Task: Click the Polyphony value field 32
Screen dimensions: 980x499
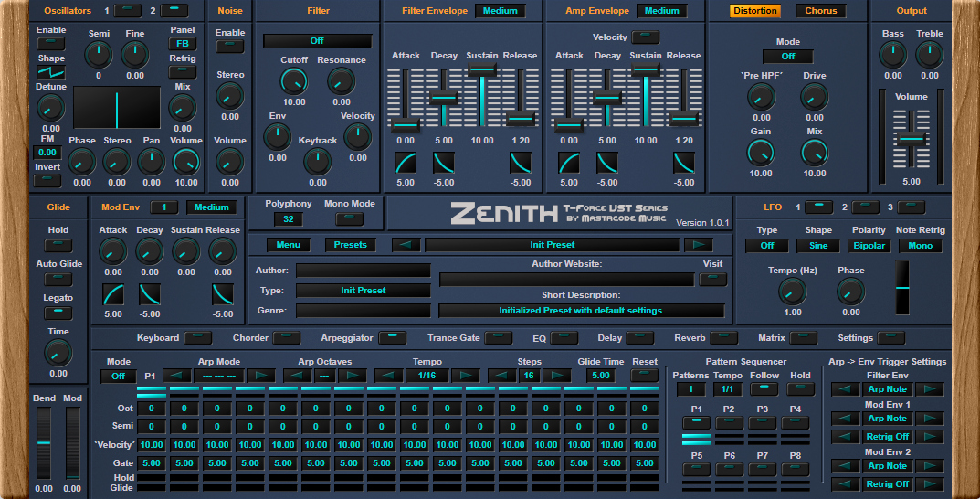Action: (x=288, y=218)
